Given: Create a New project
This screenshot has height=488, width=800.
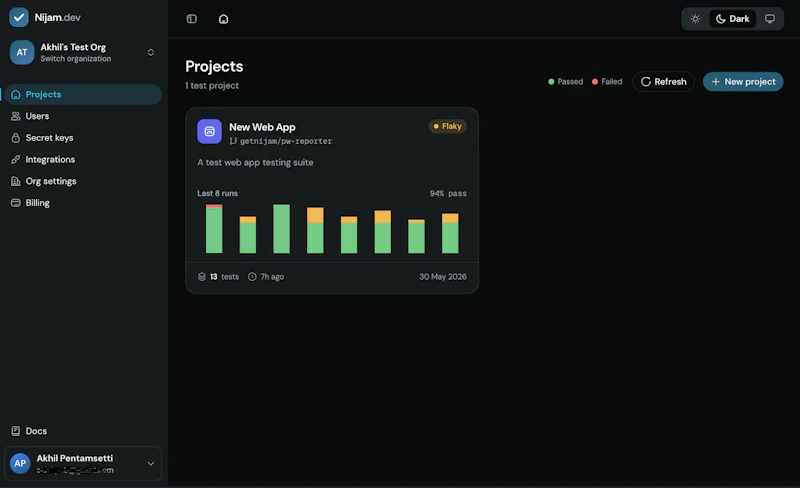Looking at the screenshot, I should 743,82.
